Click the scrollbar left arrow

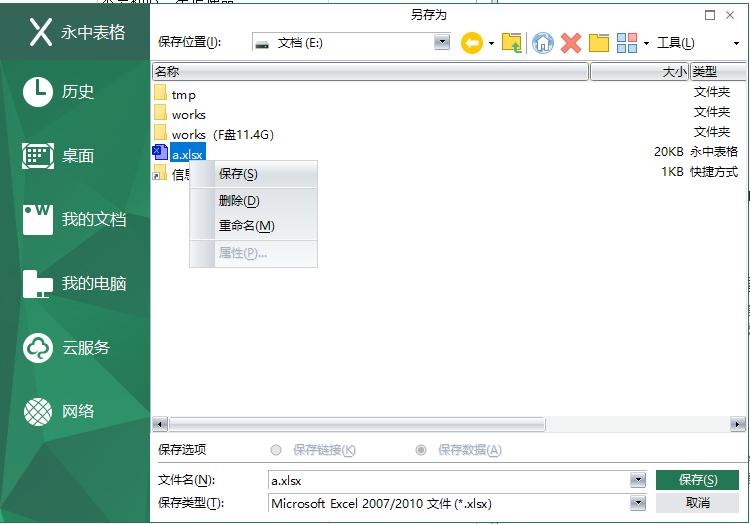[x=160, y=424]
